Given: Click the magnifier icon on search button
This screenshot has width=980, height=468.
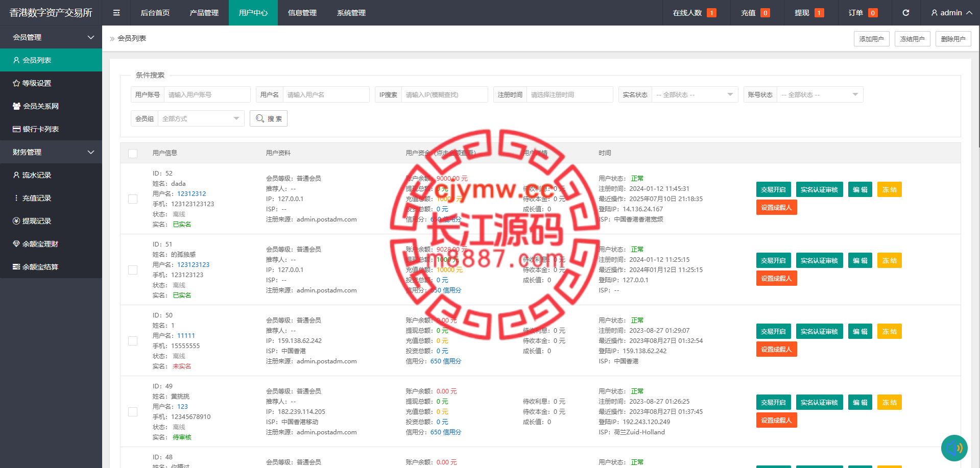Looking at the screenshot, I should coord(260,118).
